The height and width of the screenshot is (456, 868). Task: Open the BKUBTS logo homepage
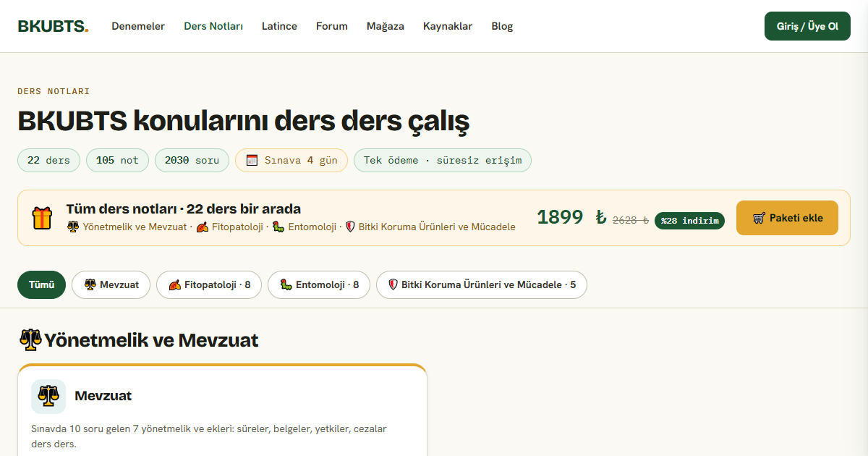pyautogui.click(x=53, y=26)
